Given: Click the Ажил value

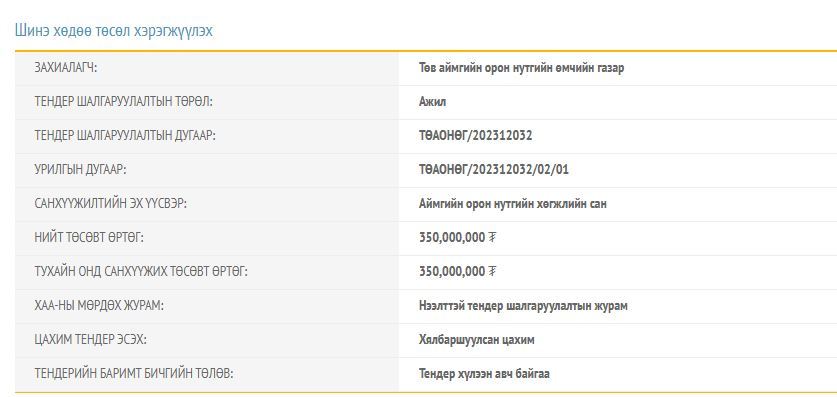Looking at the screenshot, I should 432,102.
